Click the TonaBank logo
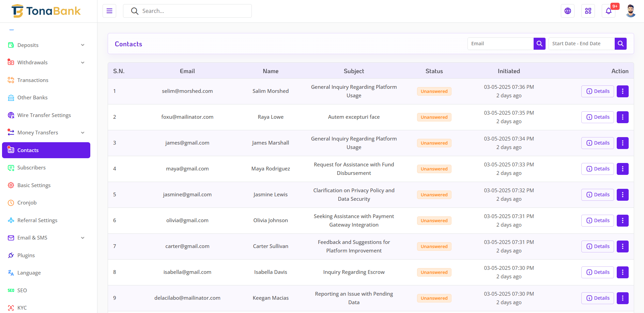 coord(46,11)
